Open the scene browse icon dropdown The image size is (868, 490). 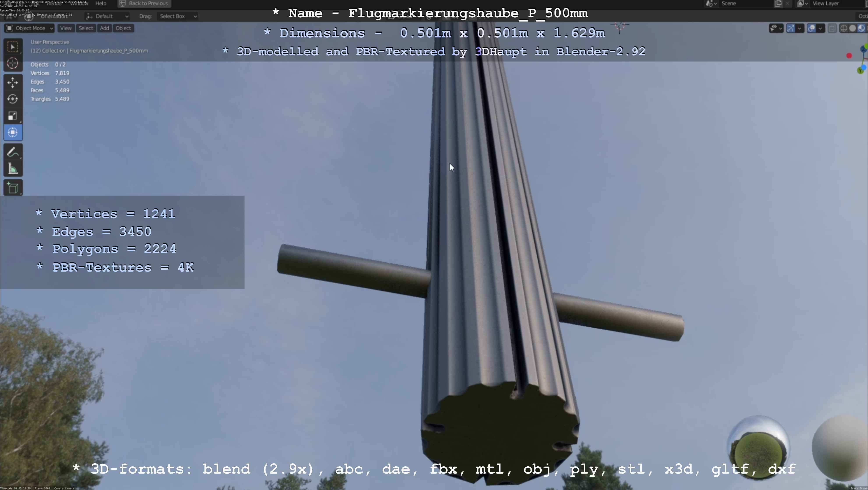pos(711,3)
